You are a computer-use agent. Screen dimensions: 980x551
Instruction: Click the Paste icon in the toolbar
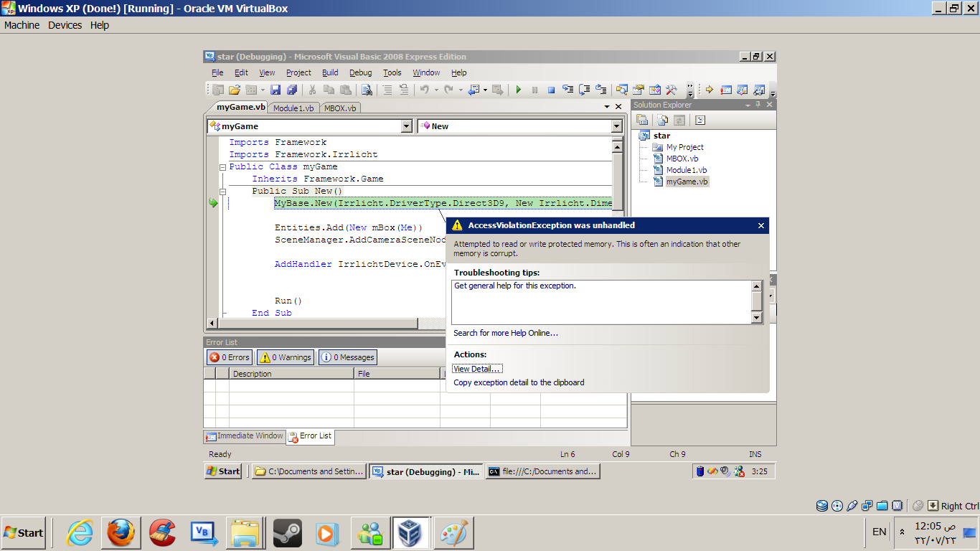coord(345,90)
